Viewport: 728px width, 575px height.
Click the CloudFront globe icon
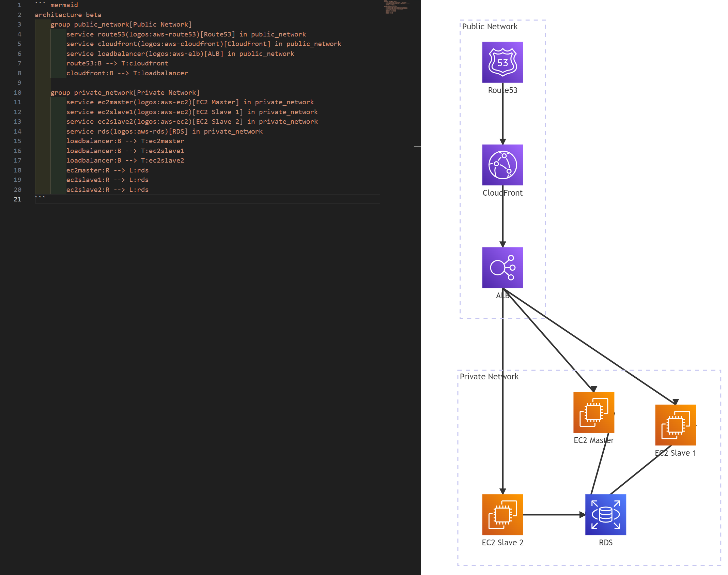[502, 165]
